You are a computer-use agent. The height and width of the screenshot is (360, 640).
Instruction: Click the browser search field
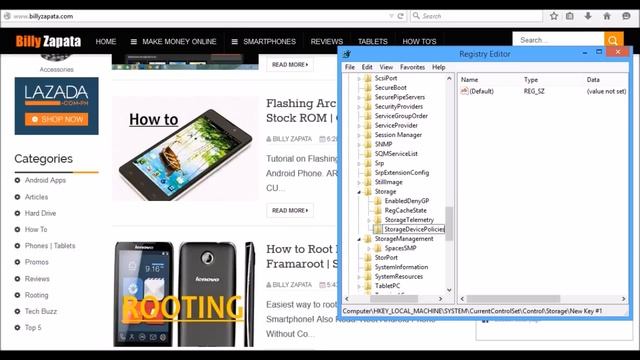point(476,16)
